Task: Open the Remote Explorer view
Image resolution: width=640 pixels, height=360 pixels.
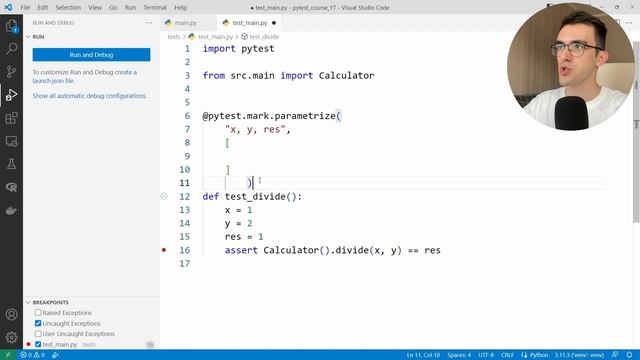Action: pos(11,141)
